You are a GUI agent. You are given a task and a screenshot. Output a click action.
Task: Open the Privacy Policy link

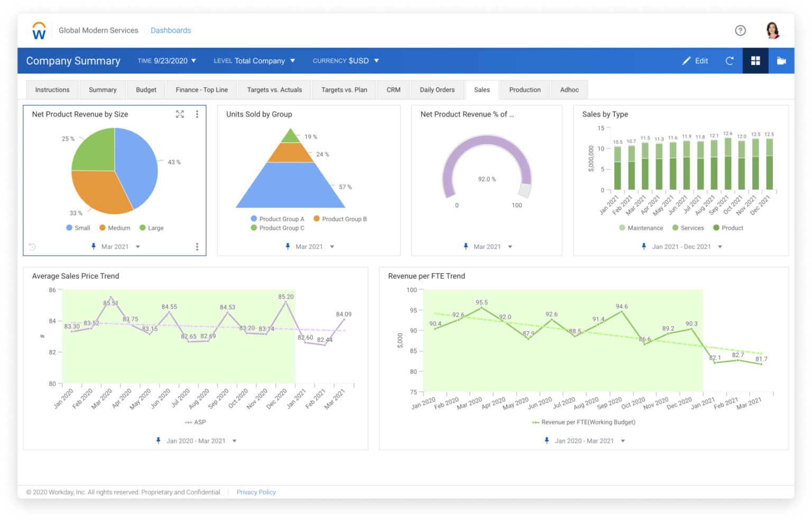tap(256, 492)
